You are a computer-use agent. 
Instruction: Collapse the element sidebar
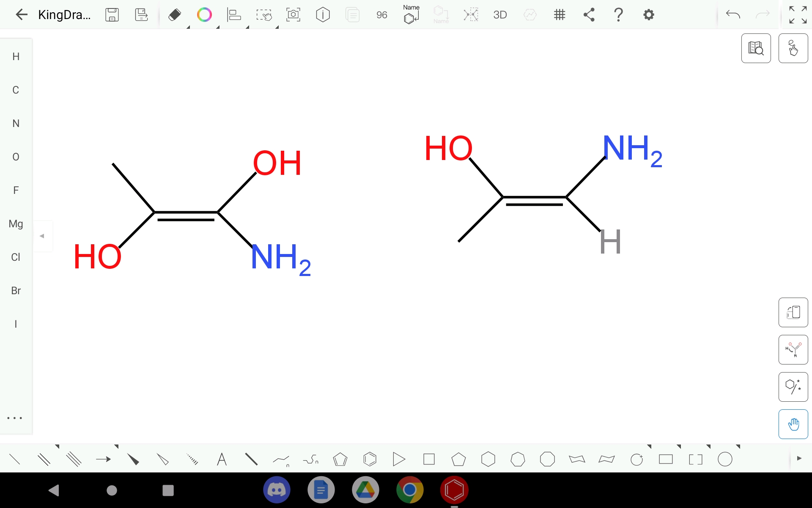43,236
